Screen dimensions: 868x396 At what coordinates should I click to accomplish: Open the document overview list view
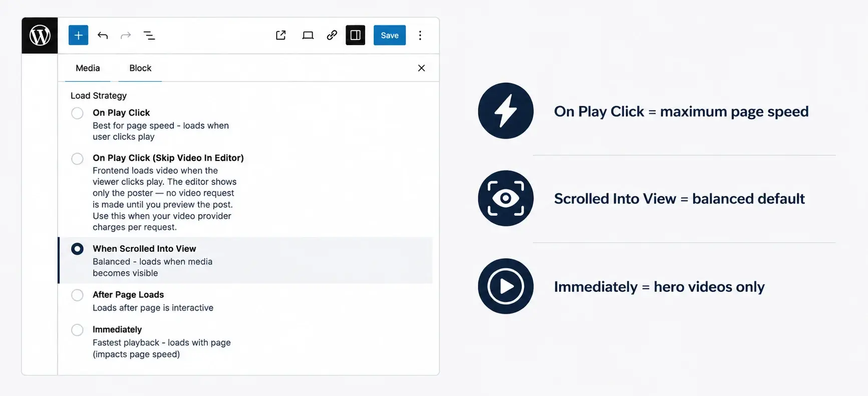(x=149, y=35)
